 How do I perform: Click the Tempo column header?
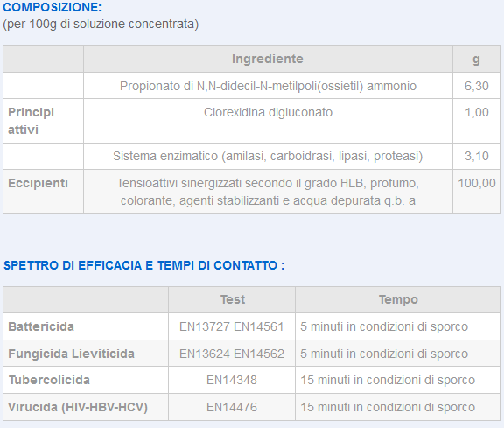pyautogui.click(x=398, y=299)
